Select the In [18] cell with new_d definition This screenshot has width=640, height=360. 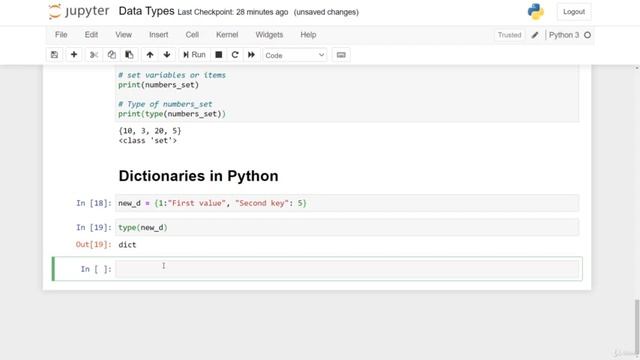click(x=347, y=203)
